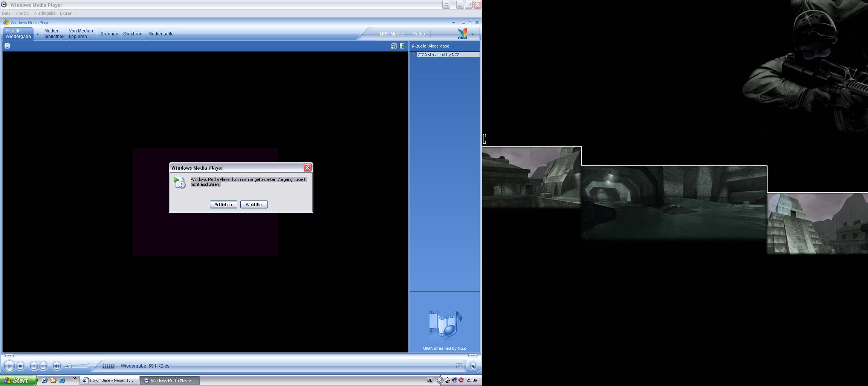This screenshot has width=868, height=386.
Task: Open the Radio service tab
Action: point(419,34)
